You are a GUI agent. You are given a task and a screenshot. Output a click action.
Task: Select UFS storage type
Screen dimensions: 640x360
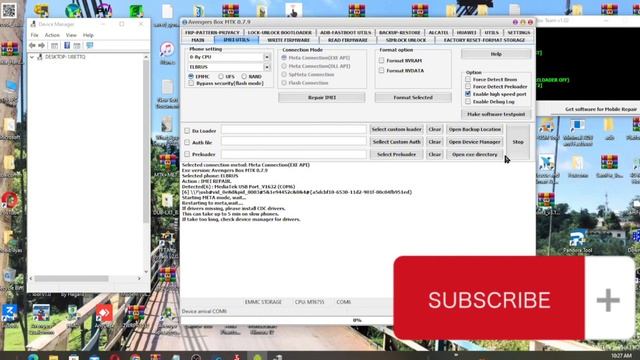click(x=221, y=76)
